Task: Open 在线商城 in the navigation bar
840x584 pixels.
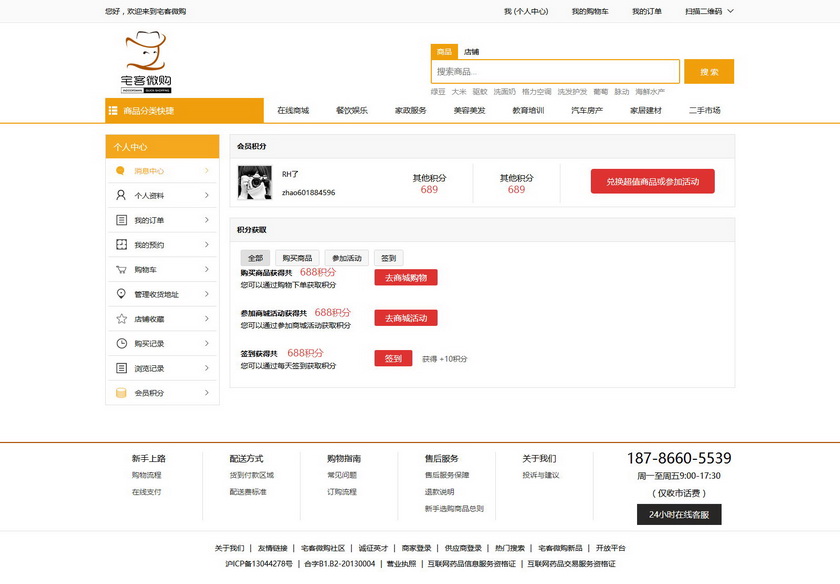Action: coord(293,110)
